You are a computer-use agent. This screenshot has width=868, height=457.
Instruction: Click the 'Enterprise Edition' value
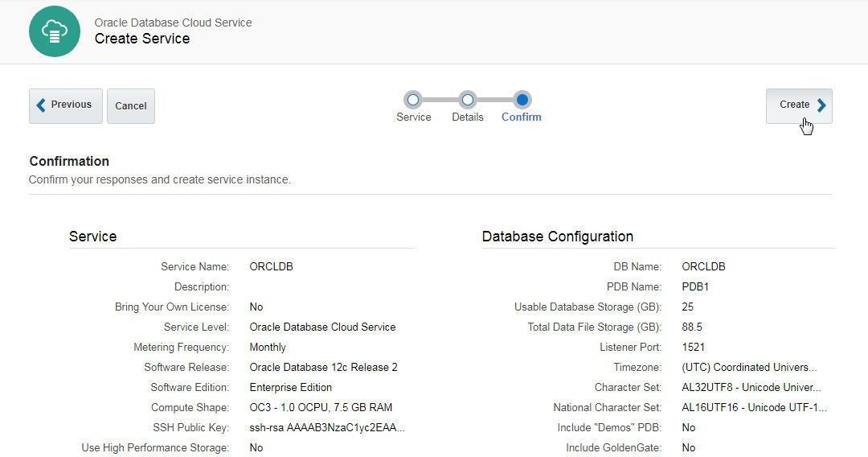291,387
